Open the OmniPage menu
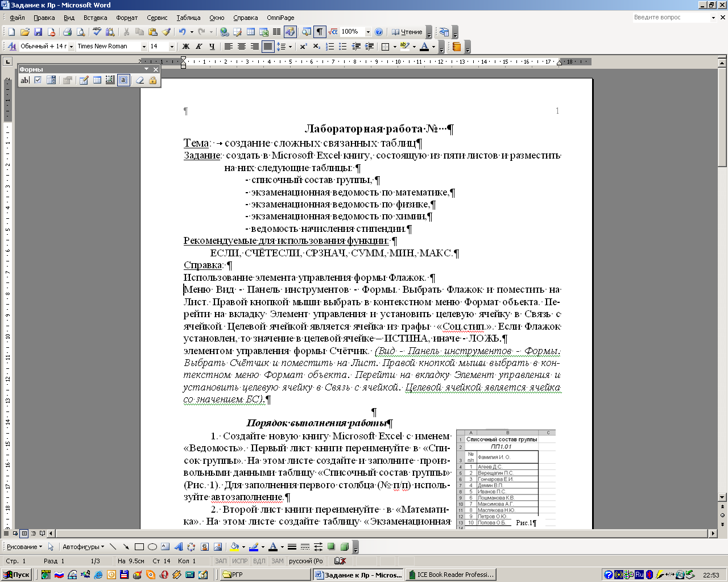Image resolution: width=728 pixels, height=582 pixels. click(280, 18)
